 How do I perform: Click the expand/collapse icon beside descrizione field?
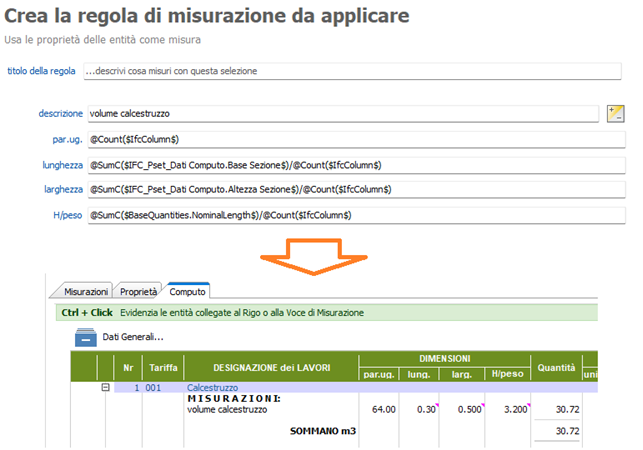coord(616,113)
